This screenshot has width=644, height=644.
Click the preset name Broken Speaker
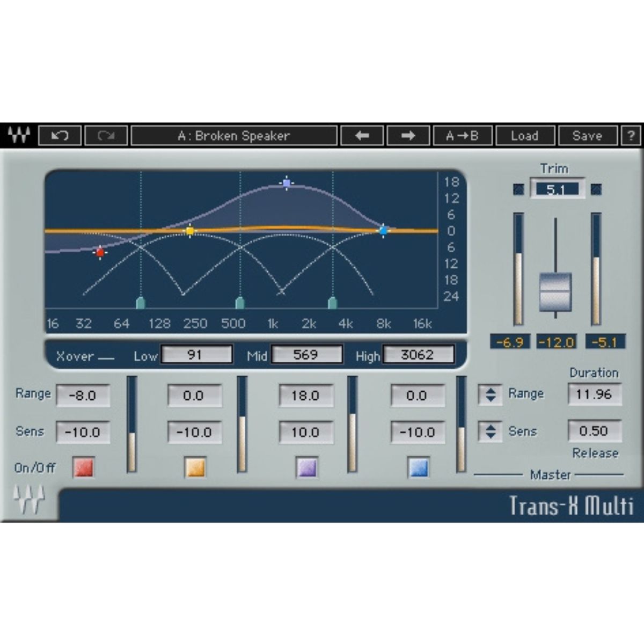tap(233, 135)
